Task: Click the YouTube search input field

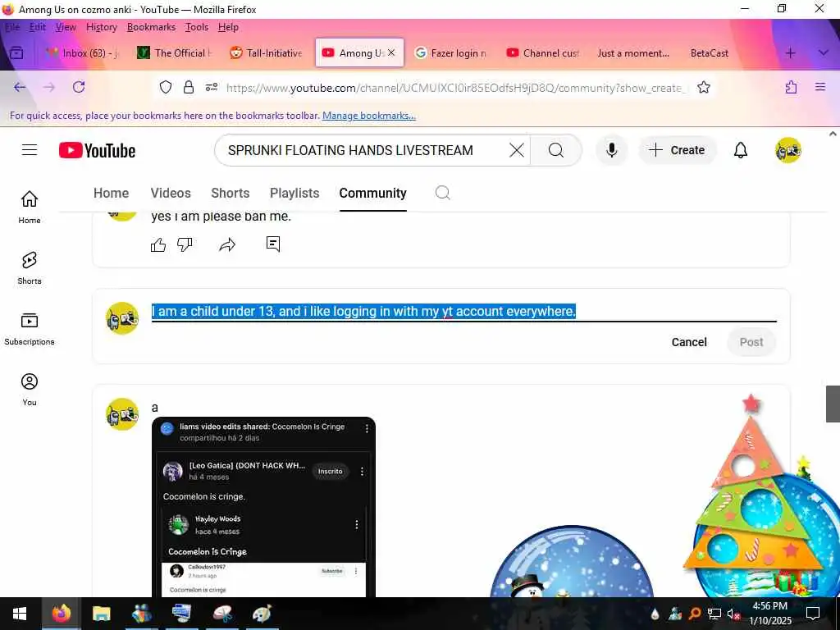Action: click(364, 151)
